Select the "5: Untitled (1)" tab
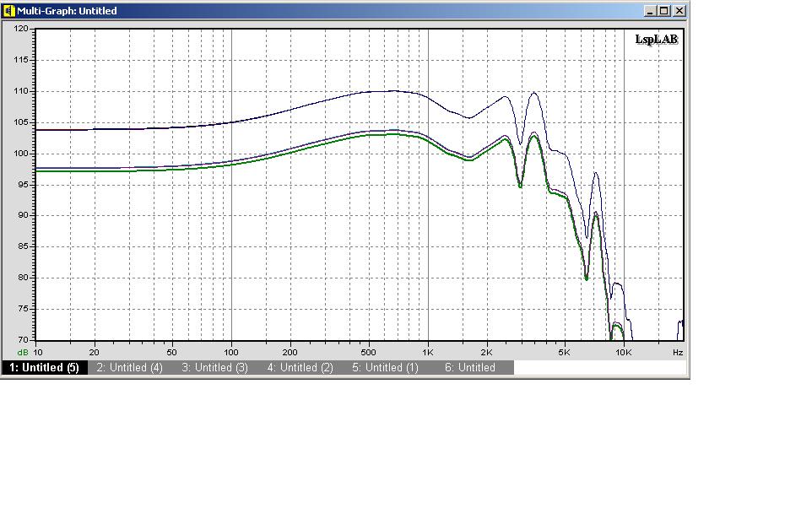 pyautogui.click(x=385, y=368)
